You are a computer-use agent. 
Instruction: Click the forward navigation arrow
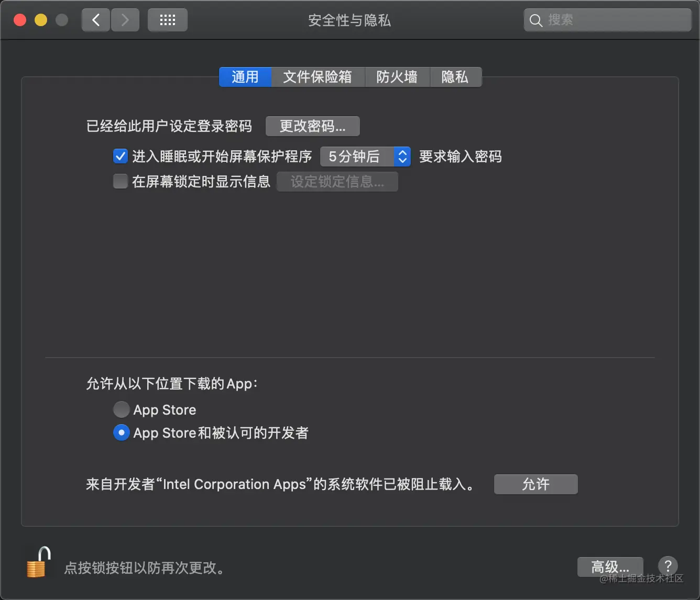pos(125,20)
